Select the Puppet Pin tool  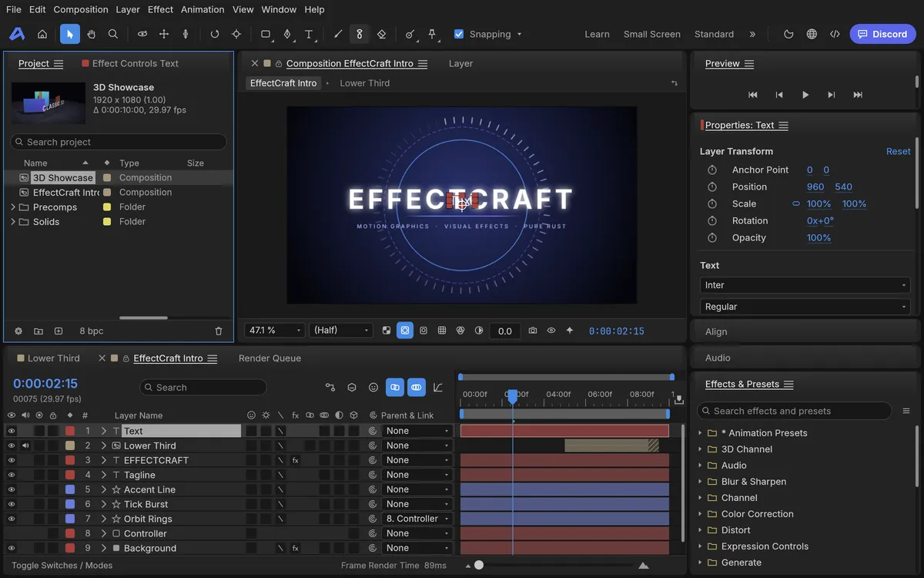tap(432, 34)
